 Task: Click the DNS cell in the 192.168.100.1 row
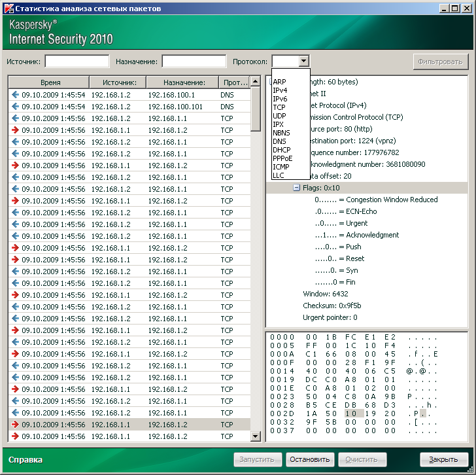(x=227, y=95)
